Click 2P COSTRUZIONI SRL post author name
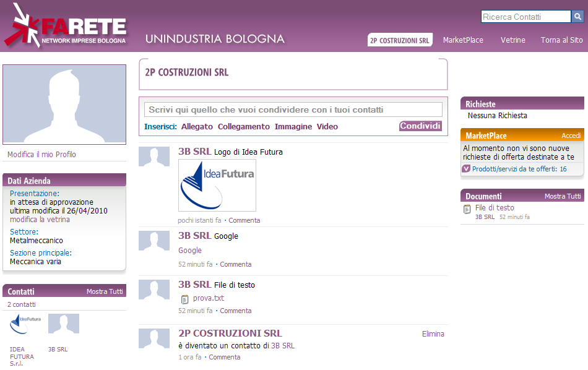Viewport: 588px width, 370px height. coord(230,333)
